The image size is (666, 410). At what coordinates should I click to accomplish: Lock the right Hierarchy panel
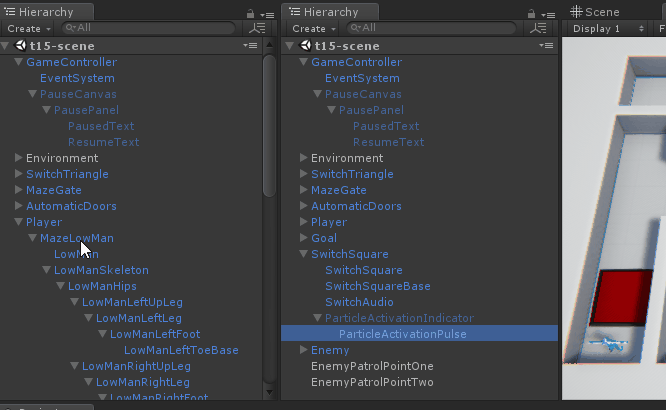click(x=531, y=14)
